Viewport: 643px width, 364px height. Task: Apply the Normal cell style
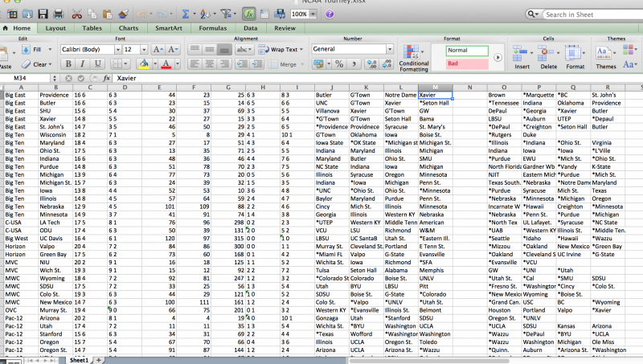(467, 51)
